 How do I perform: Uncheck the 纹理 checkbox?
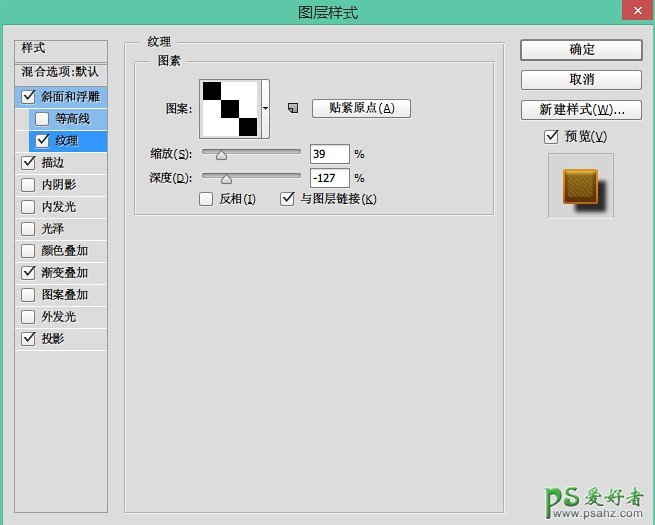(42, 141)
